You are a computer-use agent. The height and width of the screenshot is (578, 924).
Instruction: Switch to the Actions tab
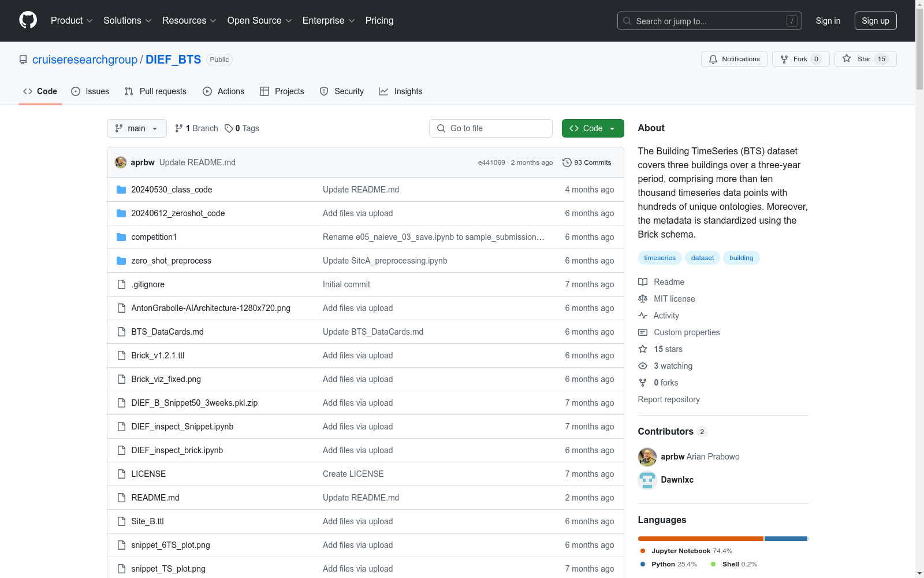[x=223, y=91]
